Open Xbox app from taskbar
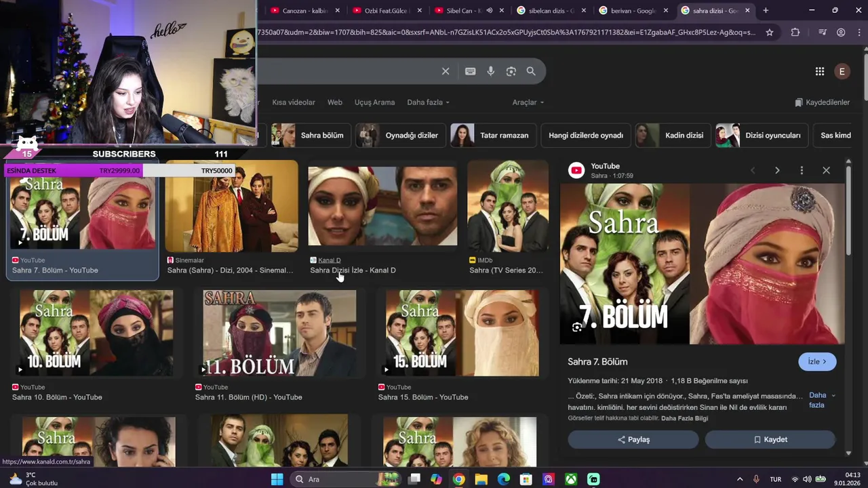This screenshot has width=868, height=488. [571, 479]
